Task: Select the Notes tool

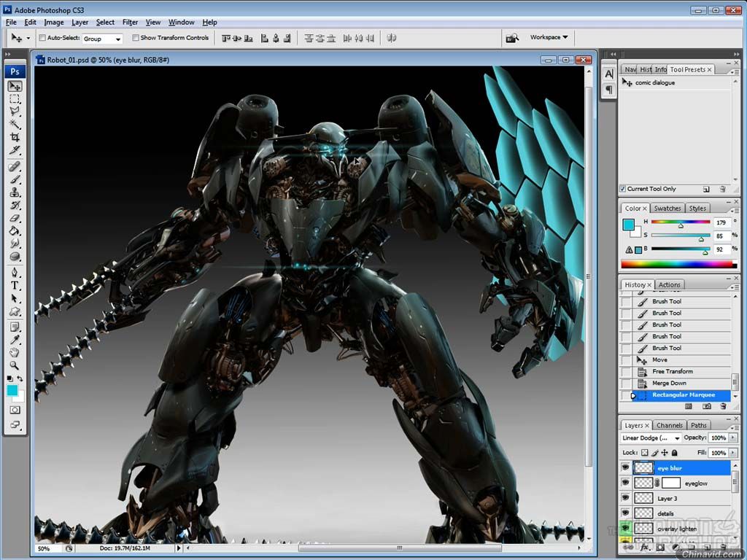Action: click(x=15, y=327)
